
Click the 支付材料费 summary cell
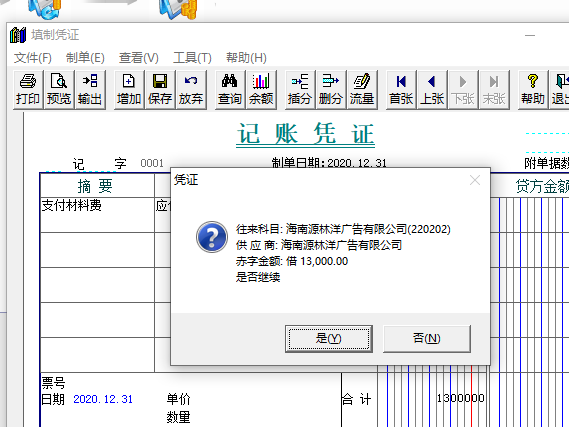pos(97,215)
